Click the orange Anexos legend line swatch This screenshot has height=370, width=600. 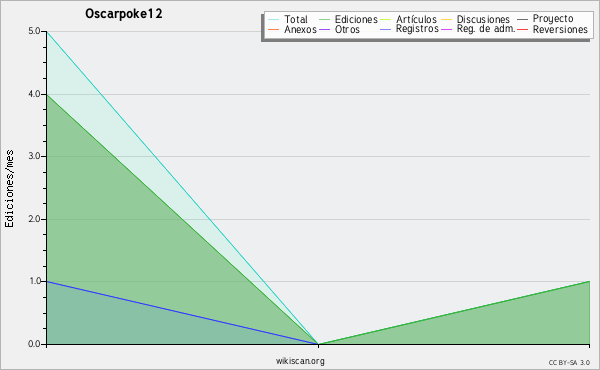[x=274, y=29]
